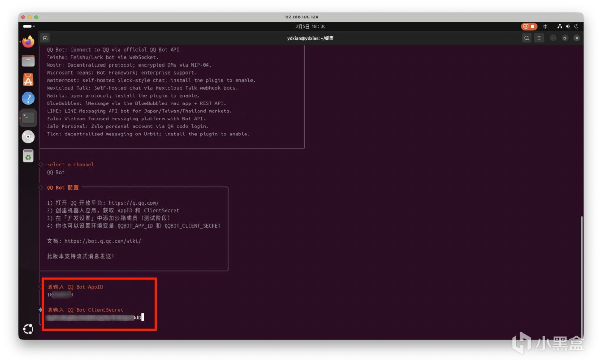
Task: Click the "Nextcloud Talk: Self-hosted chat" line
Action: click(143, 88)
